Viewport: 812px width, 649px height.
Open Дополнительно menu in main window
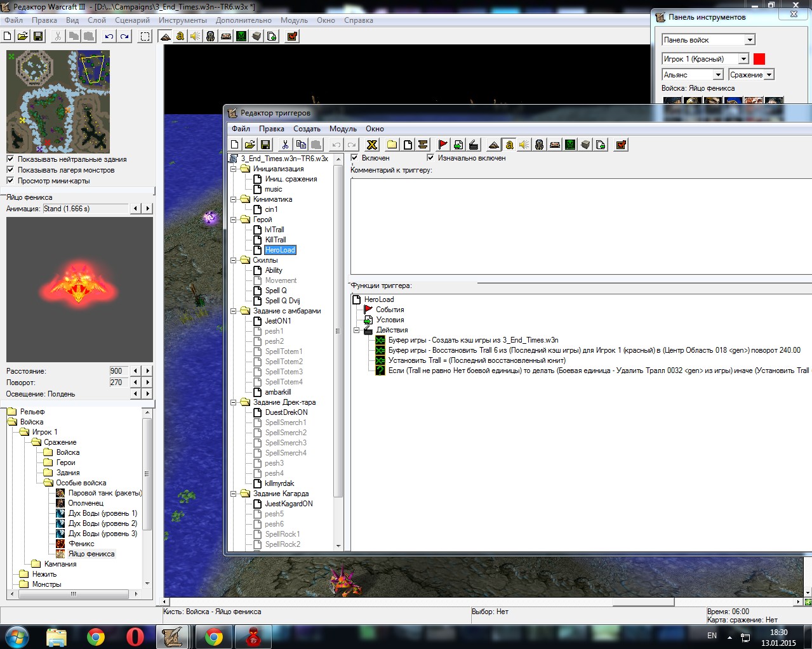(243, 20)
